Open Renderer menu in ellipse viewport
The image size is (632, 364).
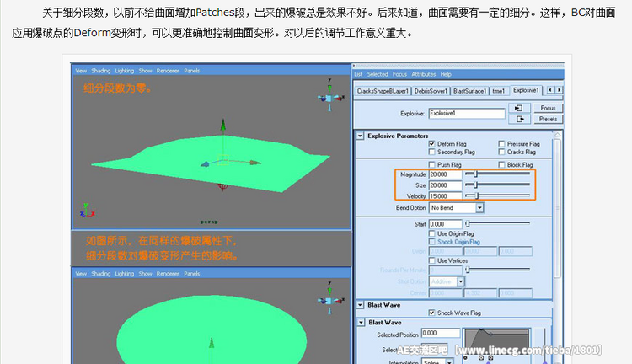click(x=168, y=273)
